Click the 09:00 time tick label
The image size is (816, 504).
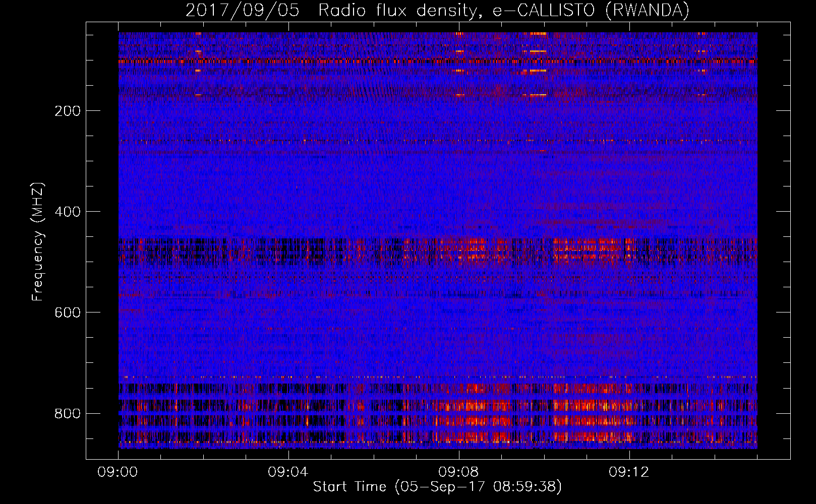pos(118,472)
